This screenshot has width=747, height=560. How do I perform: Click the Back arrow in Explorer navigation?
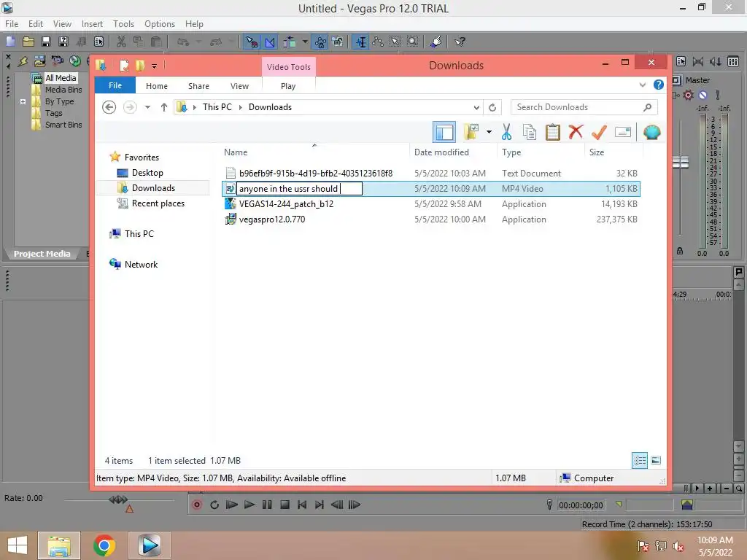coord(109,107)
